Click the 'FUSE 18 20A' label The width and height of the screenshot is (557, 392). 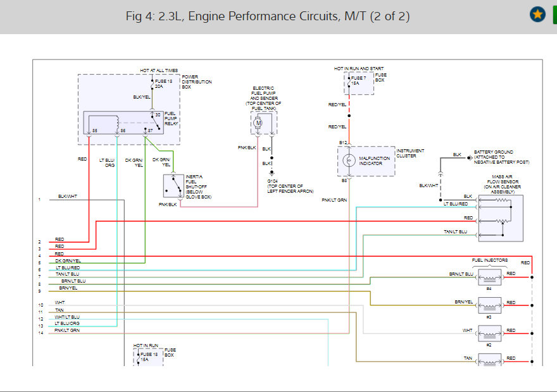click(x=163, y=83)
